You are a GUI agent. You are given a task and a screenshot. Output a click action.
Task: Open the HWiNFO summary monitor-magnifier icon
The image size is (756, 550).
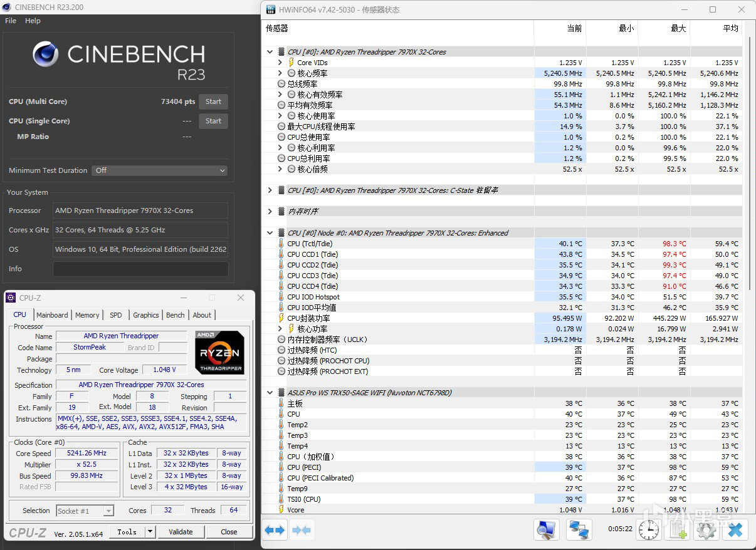tap(547, 531)
